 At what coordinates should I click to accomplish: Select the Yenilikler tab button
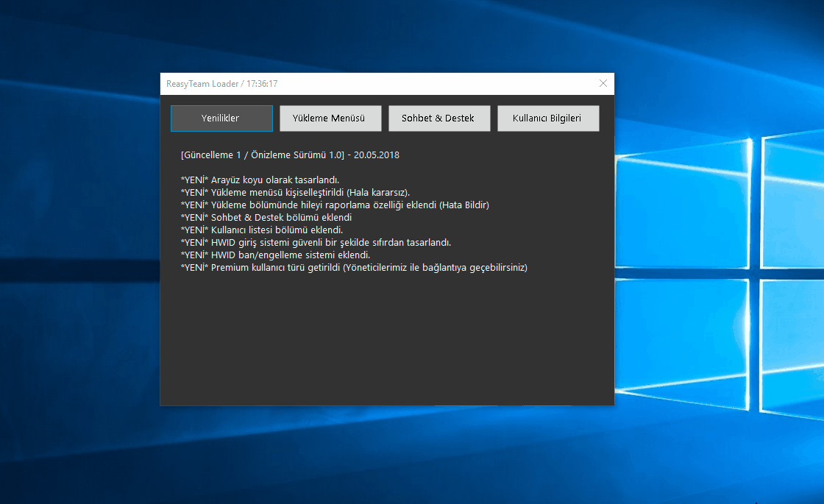[x=221, y=118]
